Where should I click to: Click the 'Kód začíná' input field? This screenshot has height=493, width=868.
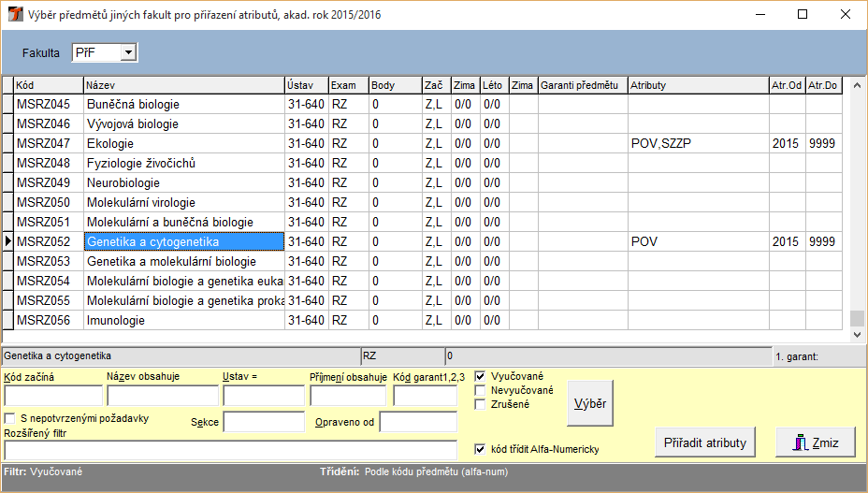pos(53,396)
